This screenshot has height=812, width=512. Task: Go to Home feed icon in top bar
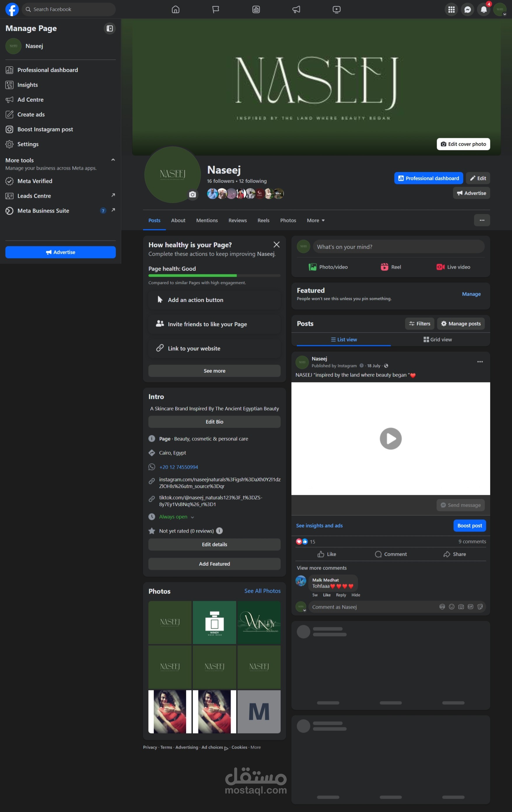pyautogui.click(x=176, y=9)
